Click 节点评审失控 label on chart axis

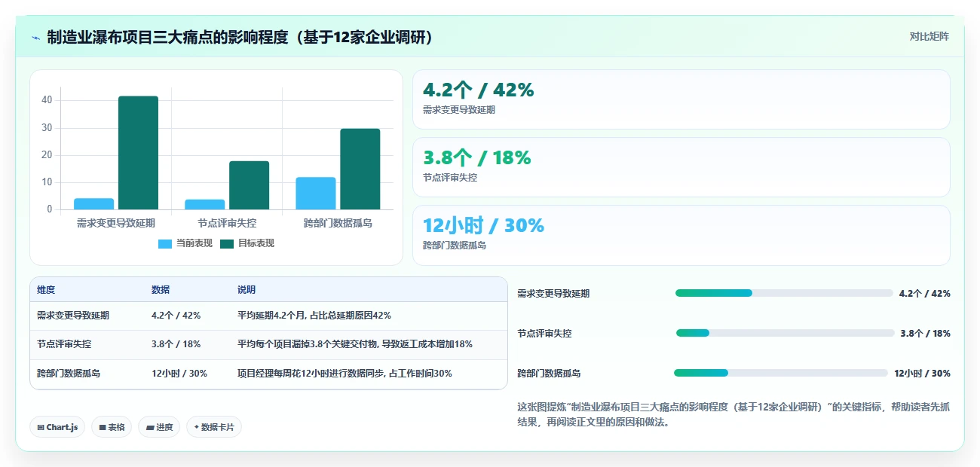(x=227, y=224)
